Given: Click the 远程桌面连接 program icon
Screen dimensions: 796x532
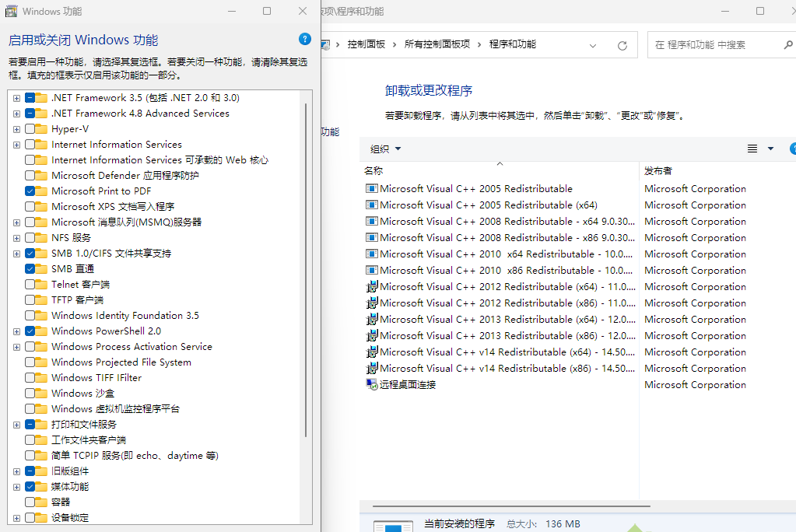Looking at the screenshot, I should 372,384.
